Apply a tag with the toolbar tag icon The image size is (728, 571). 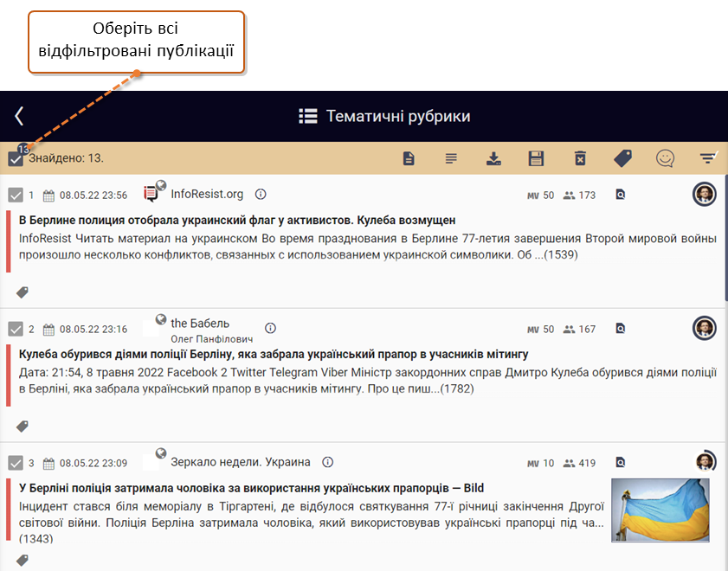[x=623, y=158]
